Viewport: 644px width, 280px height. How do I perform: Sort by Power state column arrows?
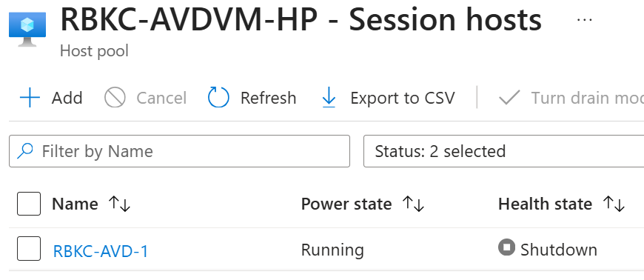(x=413, y=204)
